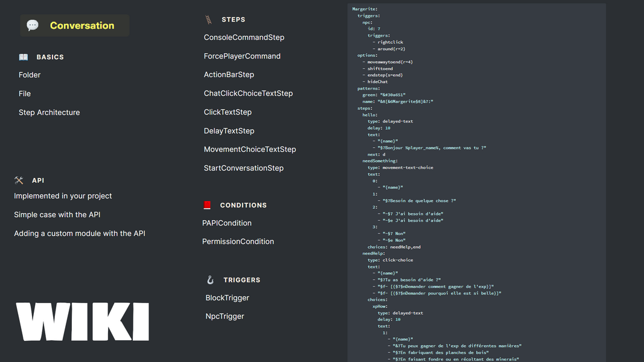
Task: View PermissionCondition documentation
Action: click(238, 241)
